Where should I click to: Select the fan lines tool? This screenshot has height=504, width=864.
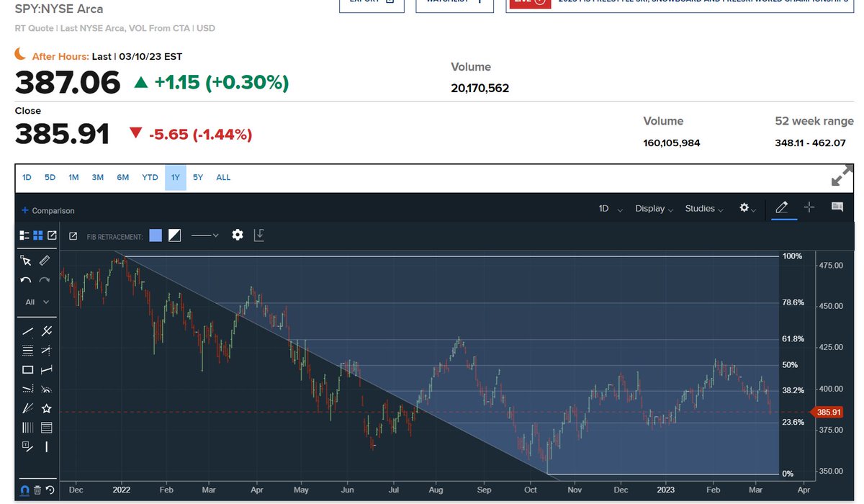click(27, 408)
